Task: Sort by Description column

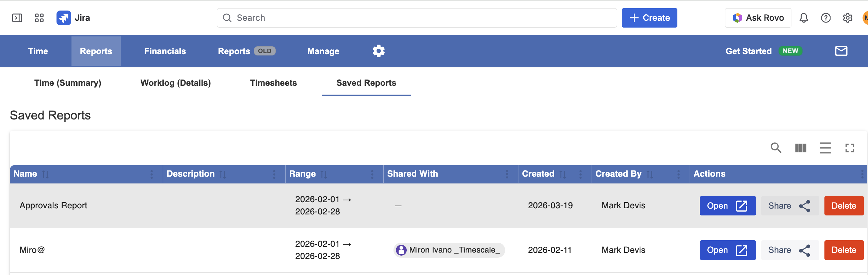Action: (x=223, y=174)
